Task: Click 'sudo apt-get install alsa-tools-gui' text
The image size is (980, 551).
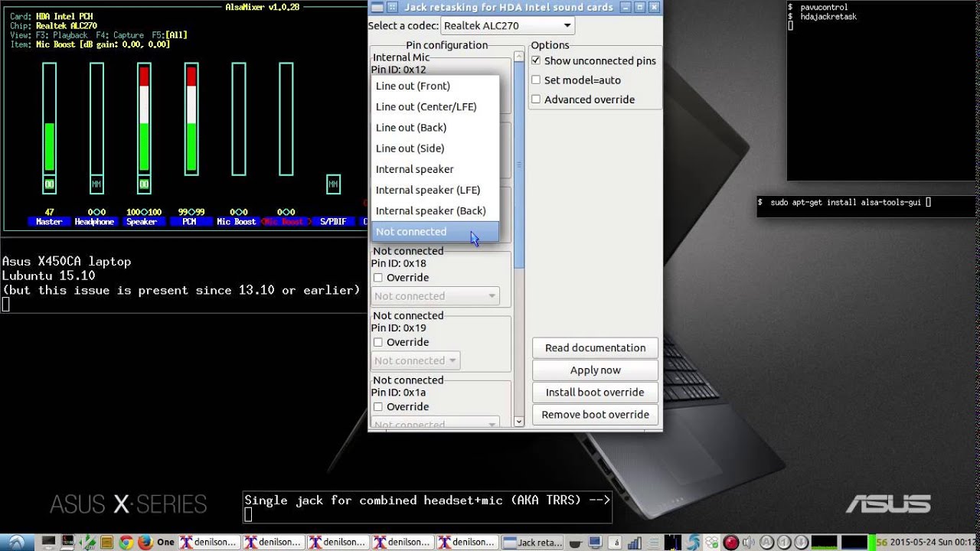Action: point(845,203)
